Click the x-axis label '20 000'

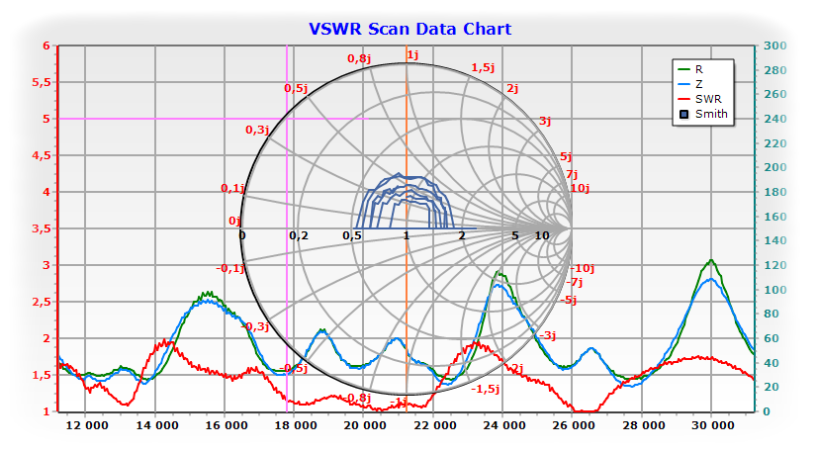pyautogui.click(x=365, y=425)
